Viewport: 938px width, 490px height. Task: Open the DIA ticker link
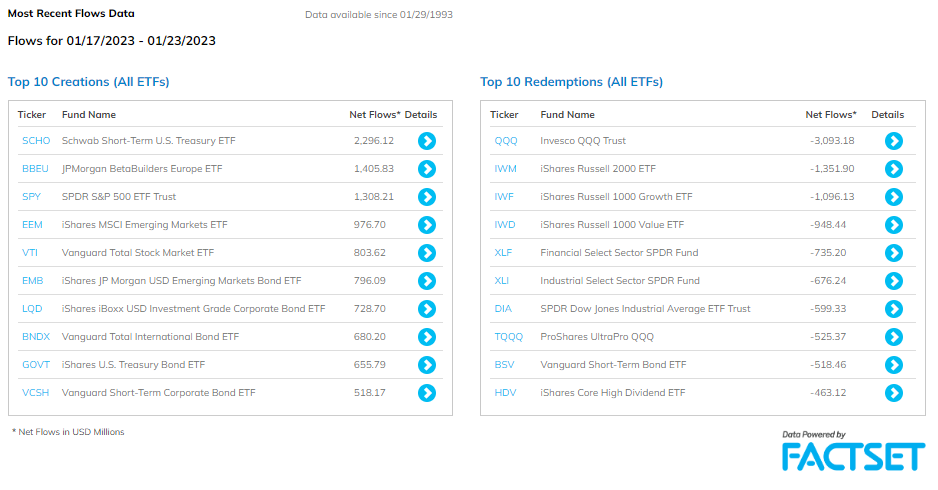pos(503,309)
